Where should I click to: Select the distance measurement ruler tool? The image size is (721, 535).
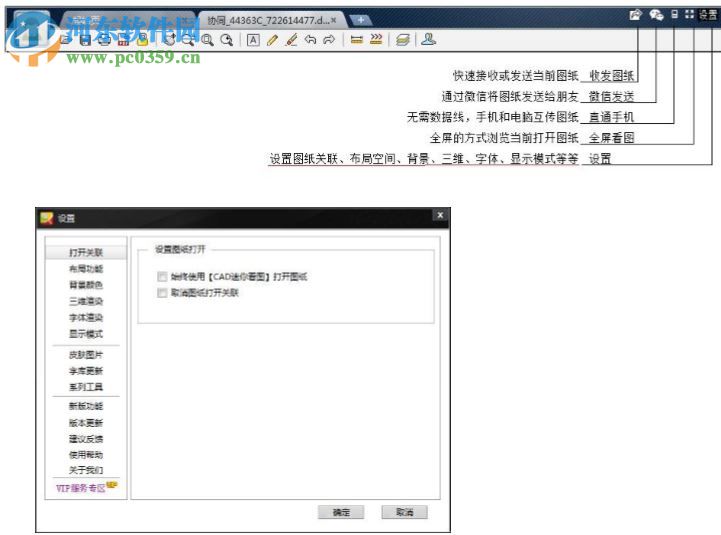pos(357,40)
